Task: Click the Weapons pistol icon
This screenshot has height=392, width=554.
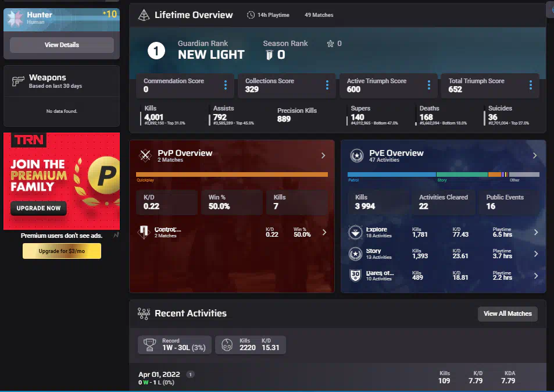Action: click(x=17, y=81)
